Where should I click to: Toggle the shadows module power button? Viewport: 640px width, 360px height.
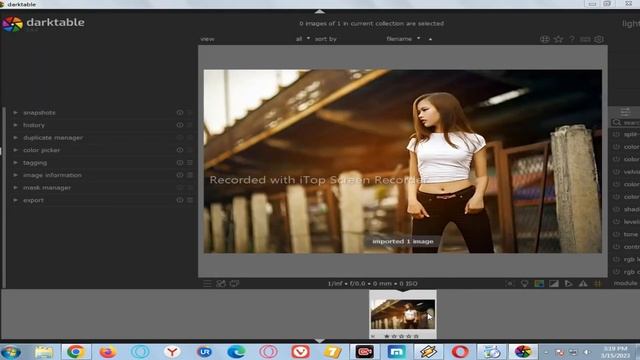pyautogui.click(x=616, y=209)
